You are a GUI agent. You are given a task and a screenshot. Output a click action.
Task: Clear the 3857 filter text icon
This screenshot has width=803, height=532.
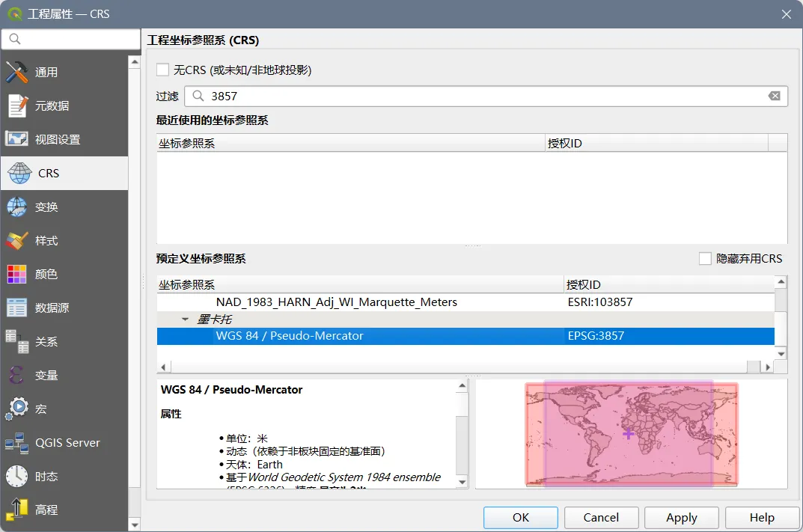[775, 96]
